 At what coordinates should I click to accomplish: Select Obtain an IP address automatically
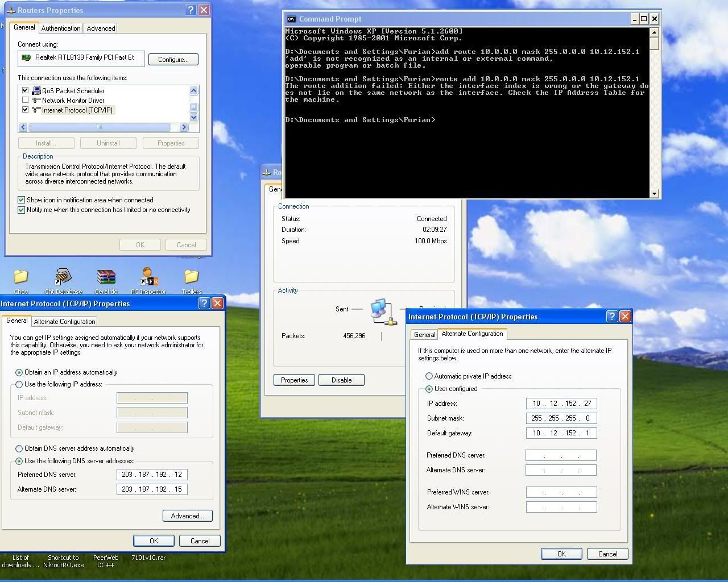coord(19,373)
